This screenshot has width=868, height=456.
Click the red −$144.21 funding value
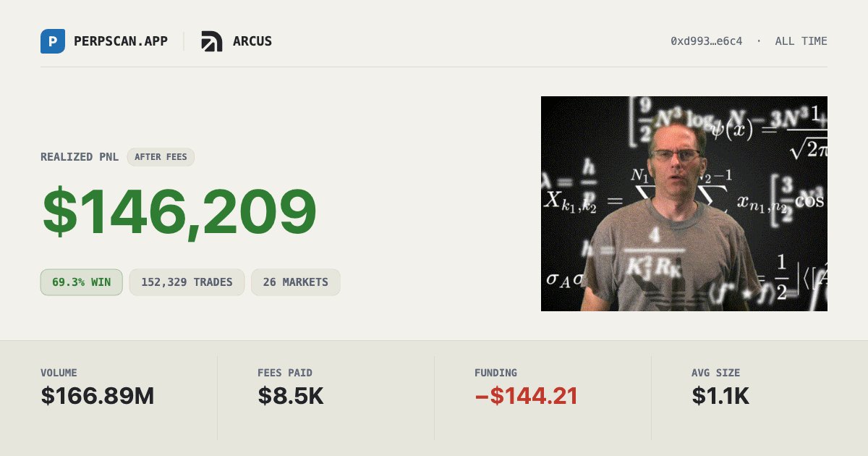(x=527, y=396)
